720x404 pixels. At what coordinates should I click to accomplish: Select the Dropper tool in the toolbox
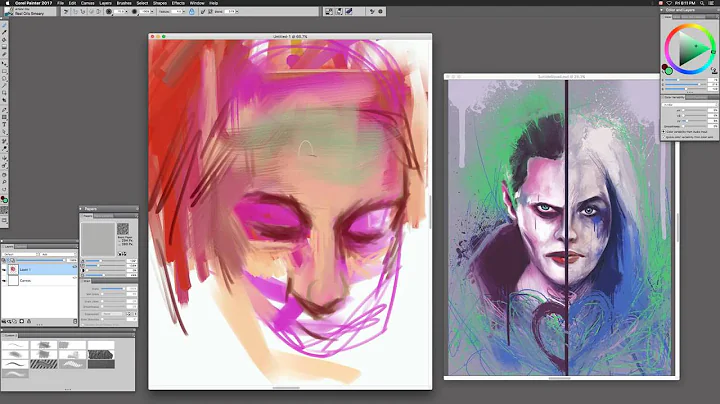tap(5, 32)
